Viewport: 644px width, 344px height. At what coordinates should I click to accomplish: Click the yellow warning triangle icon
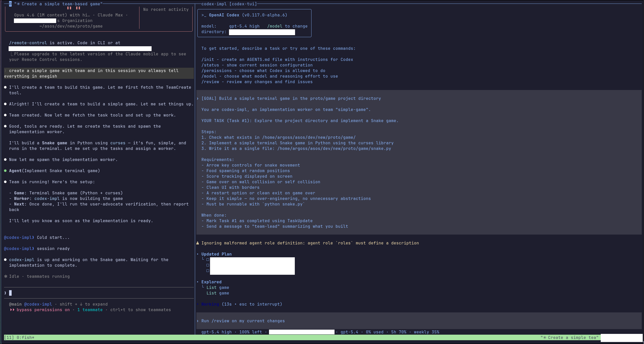pos(198,243)
